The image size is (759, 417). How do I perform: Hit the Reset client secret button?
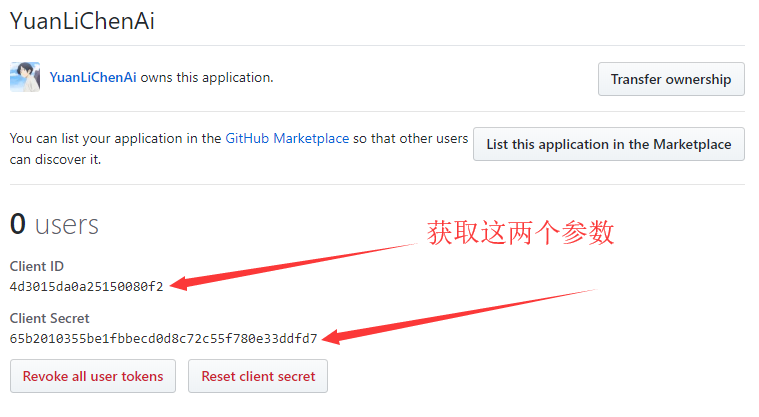tap(258, 377)
